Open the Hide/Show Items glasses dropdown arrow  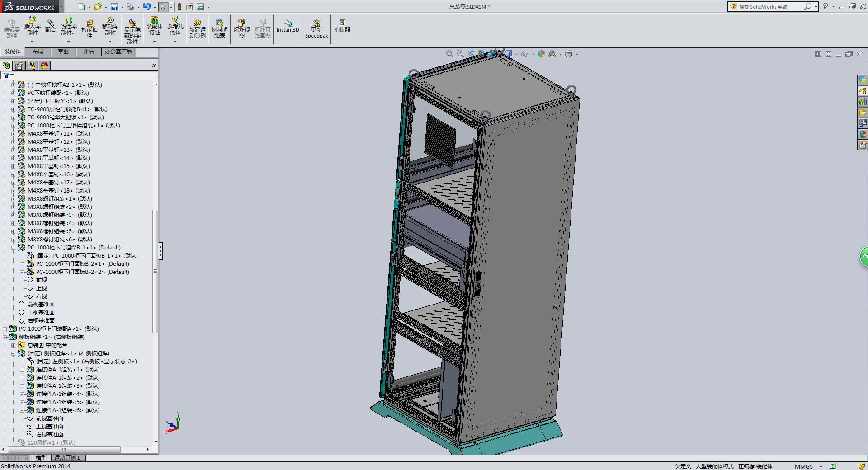click(533, 54)
